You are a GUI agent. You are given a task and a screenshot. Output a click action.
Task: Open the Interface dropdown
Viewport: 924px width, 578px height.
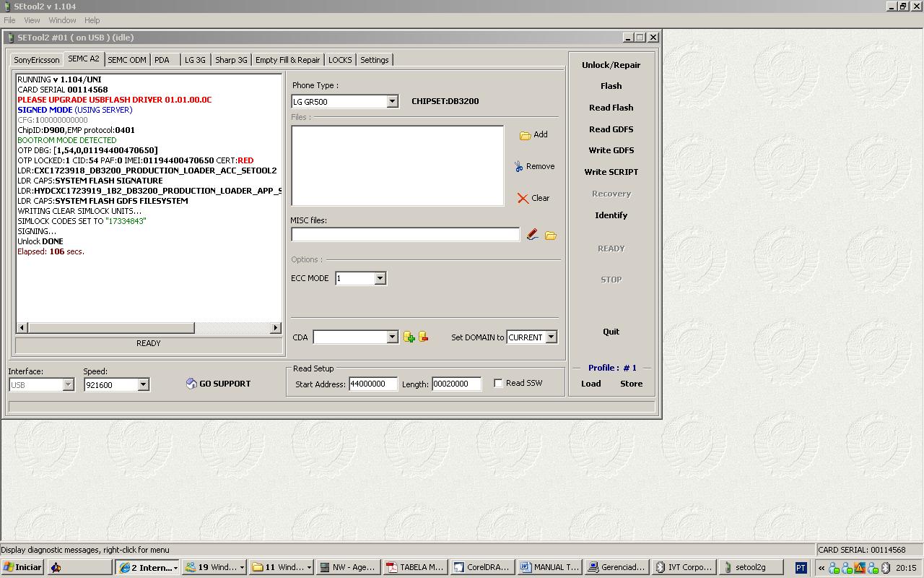pyautogui.click(x=68, y=384)
